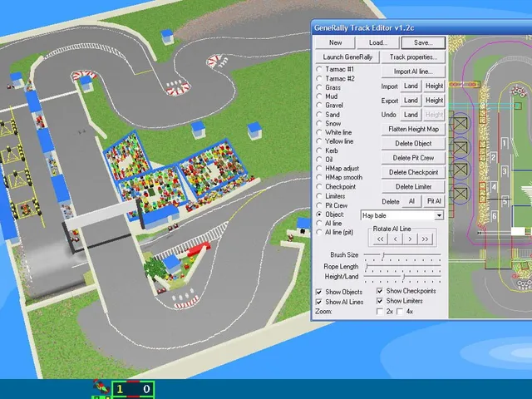Screen dimensions: 532x399
Task: Click the Delete Object button
Action: pyautogui.click(x=413, y=144)
